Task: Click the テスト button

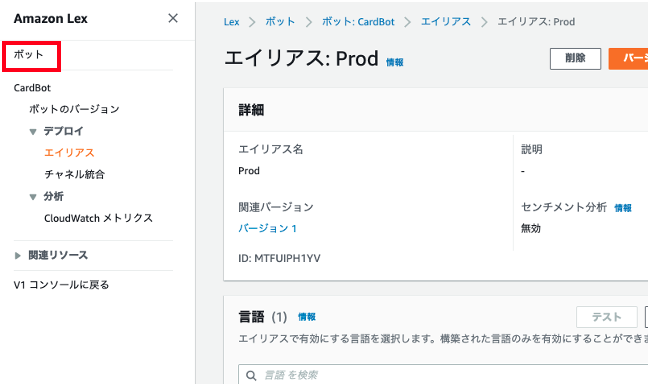Action: 606,317
